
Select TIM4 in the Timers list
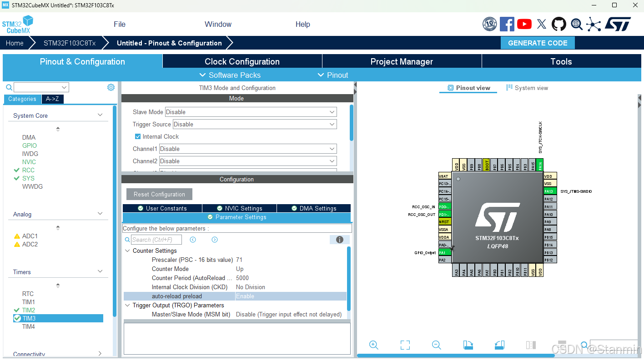click(29, 326)
